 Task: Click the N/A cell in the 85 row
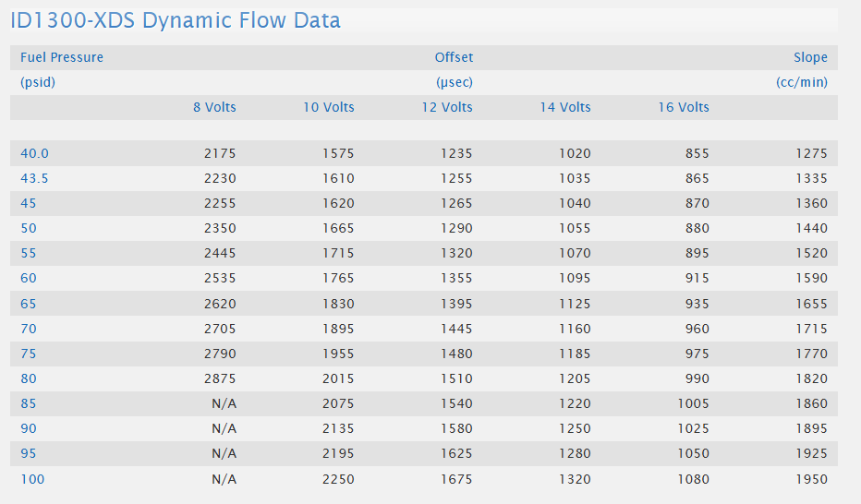click(x=224, y=403)
